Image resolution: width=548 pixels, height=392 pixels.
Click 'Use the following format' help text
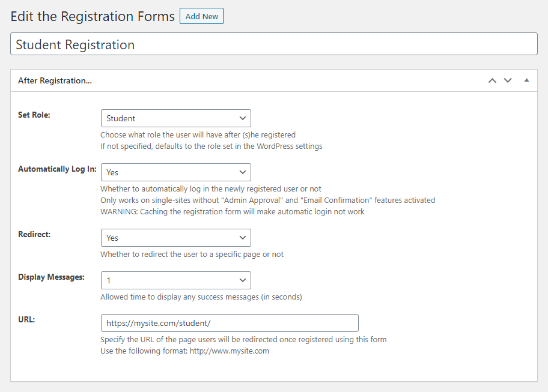(185, 351)
